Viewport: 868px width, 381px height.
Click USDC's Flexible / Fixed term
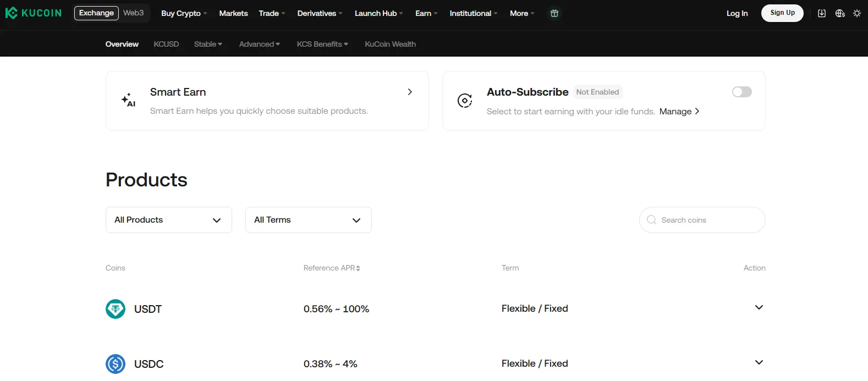pos(535,363)
